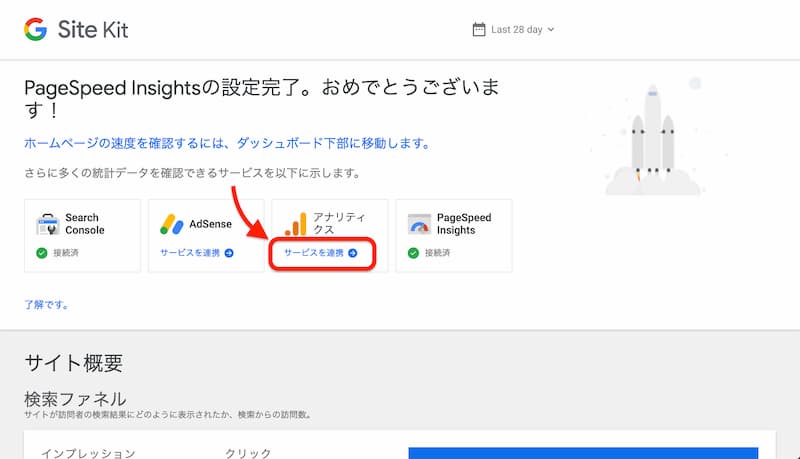Dismiss notice with 了解です link

pos(46,304)
